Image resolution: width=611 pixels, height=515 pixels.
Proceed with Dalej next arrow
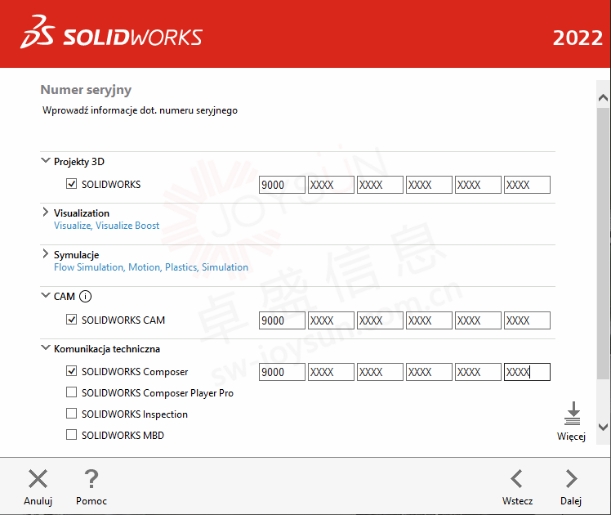pos(571,479)
